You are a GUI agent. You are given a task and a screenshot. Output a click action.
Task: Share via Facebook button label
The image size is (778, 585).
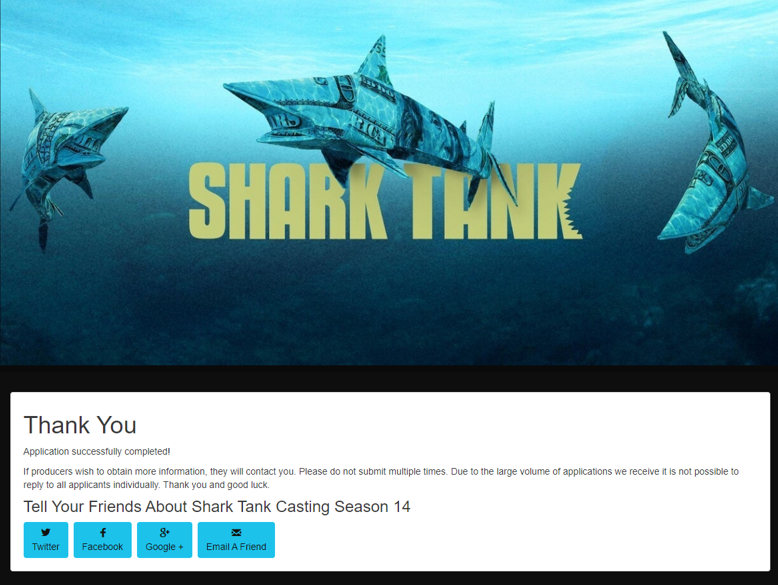(103, 546)
